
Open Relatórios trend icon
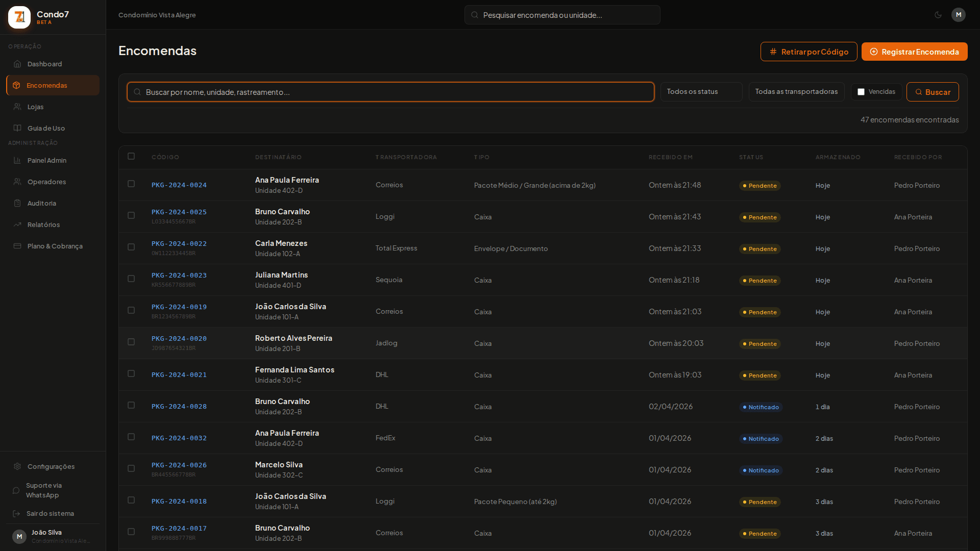pos(17,224)
